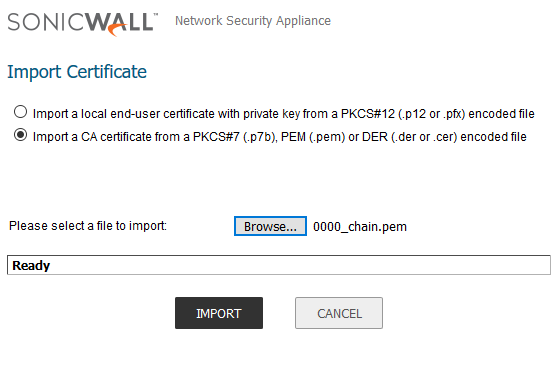Click the '.p12 or .pfx' text in the first option

[x=432, y=114]
